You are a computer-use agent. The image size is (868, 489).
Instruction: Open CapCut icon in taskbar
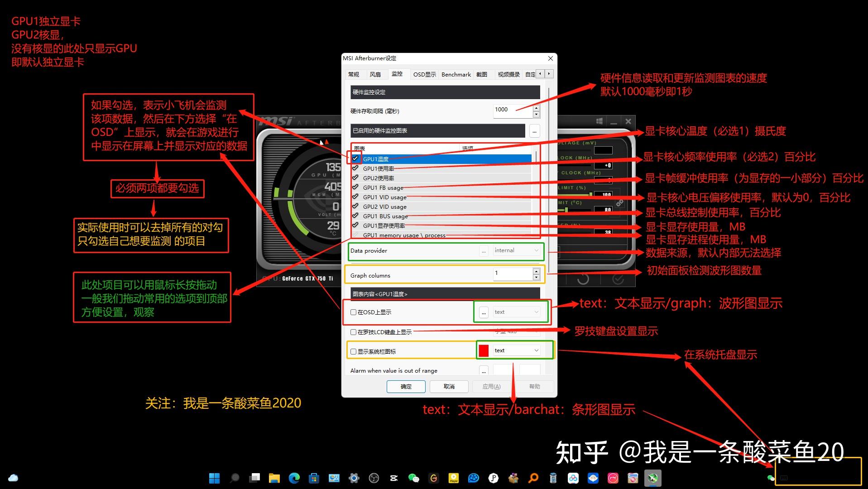(393, 478)
